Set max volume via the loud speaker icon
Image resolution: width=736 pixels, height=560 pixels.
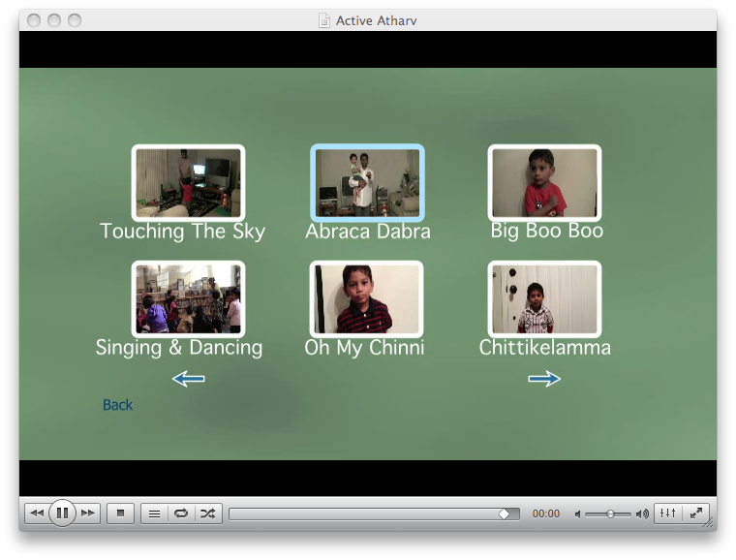coord(642,514)
